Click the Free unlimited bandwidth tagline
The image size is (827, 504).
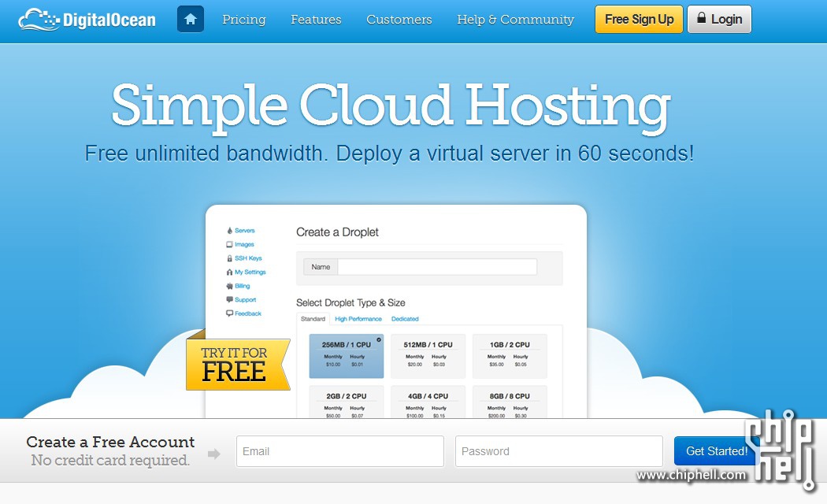click(x=389, y=154)
